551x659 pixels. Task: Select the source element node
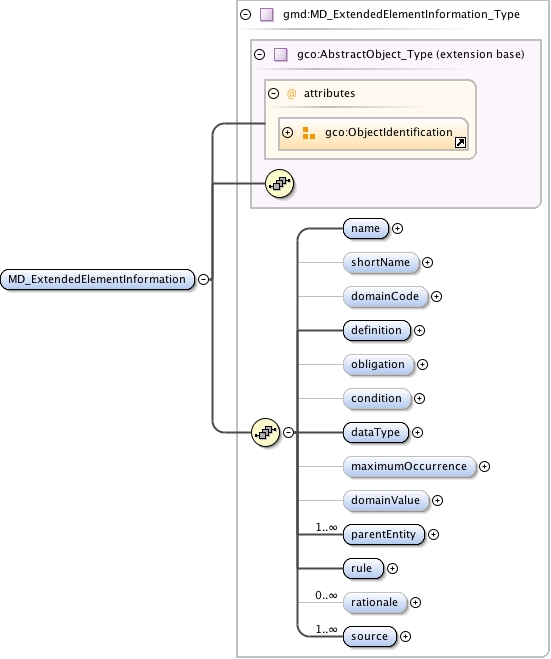pos(370,636)
